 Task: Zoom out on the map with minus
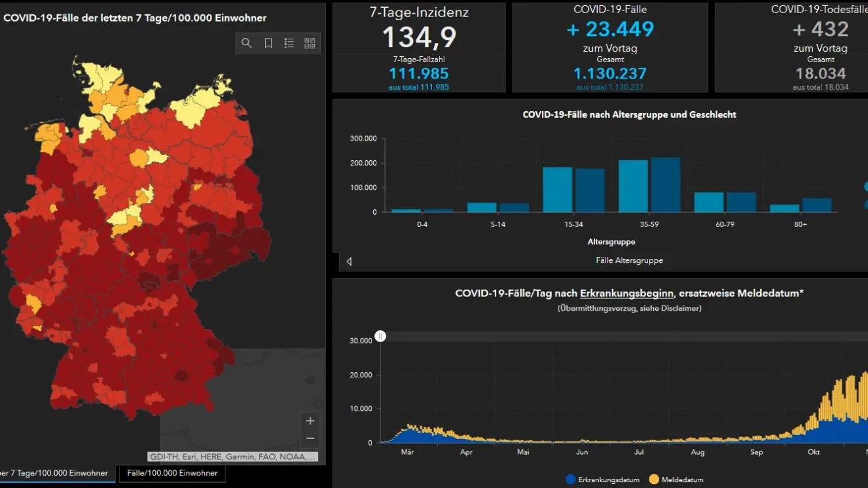point(310,438)
